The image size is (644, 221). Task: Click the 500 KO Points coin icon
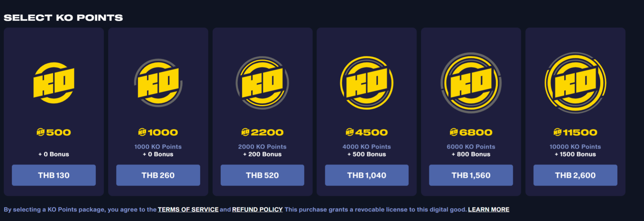[54, 83]
